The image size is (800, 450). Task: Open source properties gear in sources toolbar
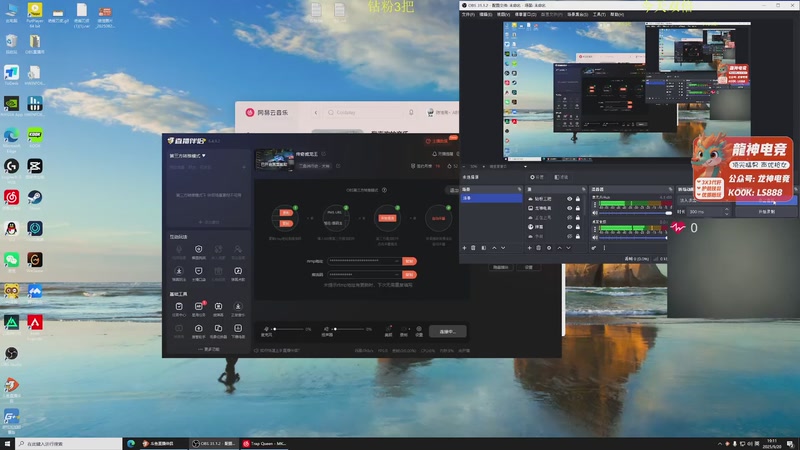tap(549, 248)
